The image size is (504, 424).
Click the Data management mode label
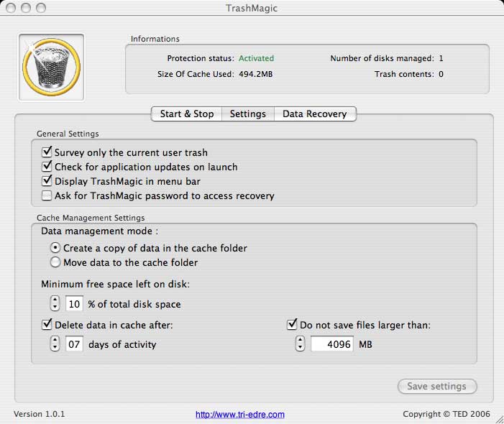point(100,231)
